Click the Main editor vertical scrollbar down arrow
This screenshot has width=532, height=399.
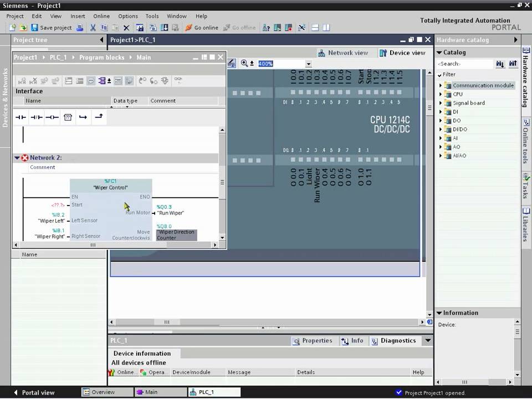point(222,238)
